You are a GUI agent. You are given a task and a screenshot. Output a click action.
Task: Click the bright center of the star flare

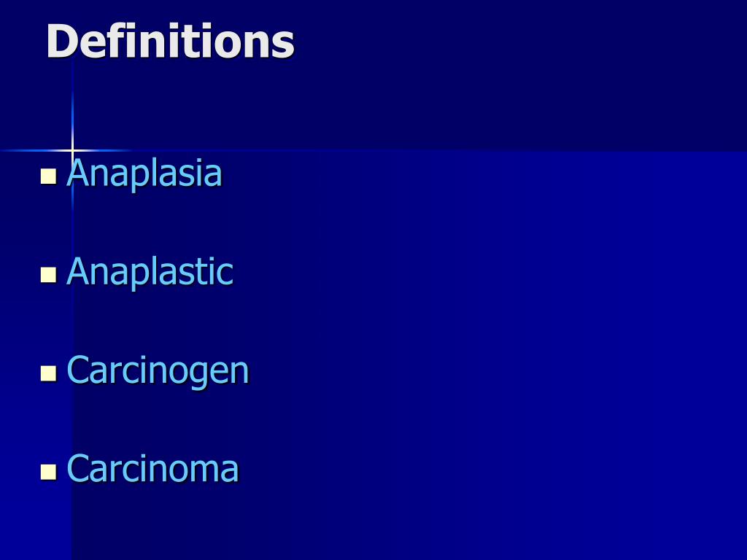(x=72, y=150)
